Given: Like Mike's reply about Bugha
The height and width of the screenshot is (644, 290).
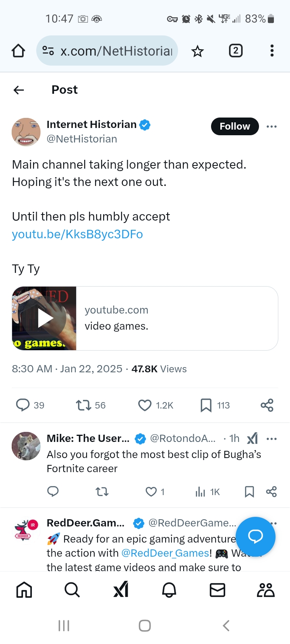Looking at the screenshot, I should coord(151,491).
